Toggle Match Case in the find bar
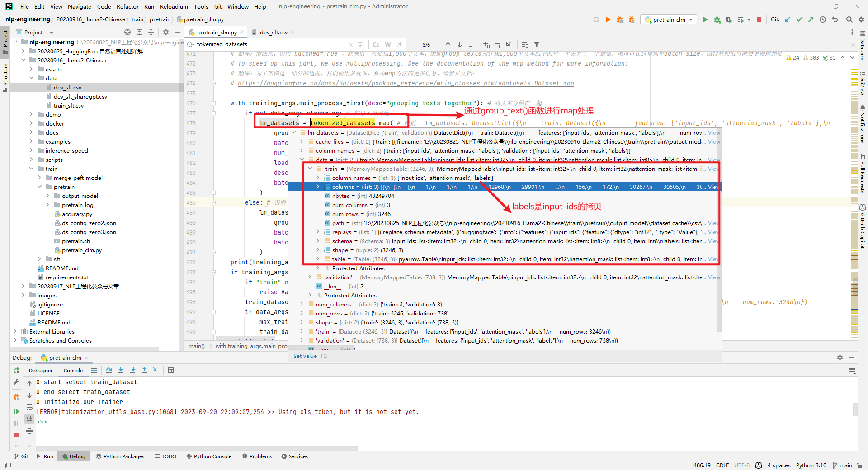Viewport: 868px width, 470px height. pyautogui.click(x=376, y=45)
